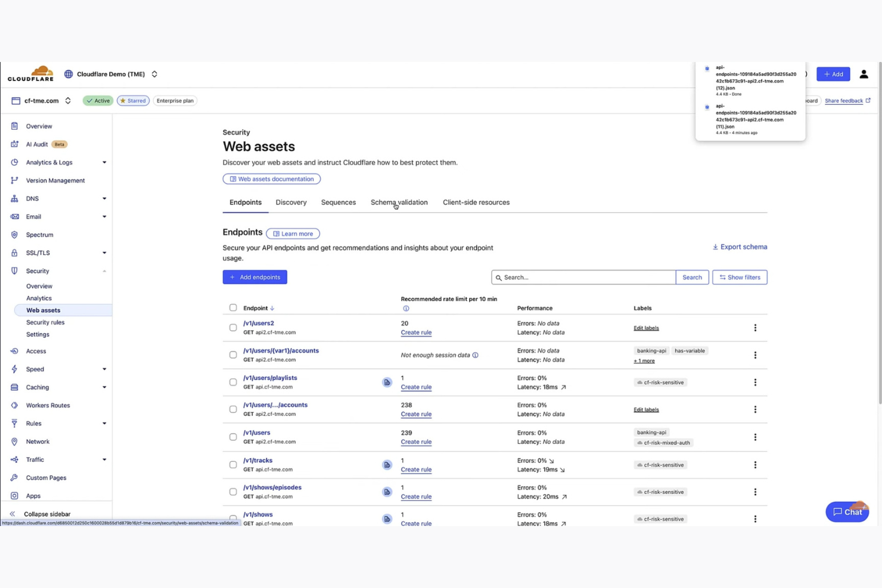Open row menu for /v1/tracks
This screenshot has height=588, width=882.
point(755,465)
